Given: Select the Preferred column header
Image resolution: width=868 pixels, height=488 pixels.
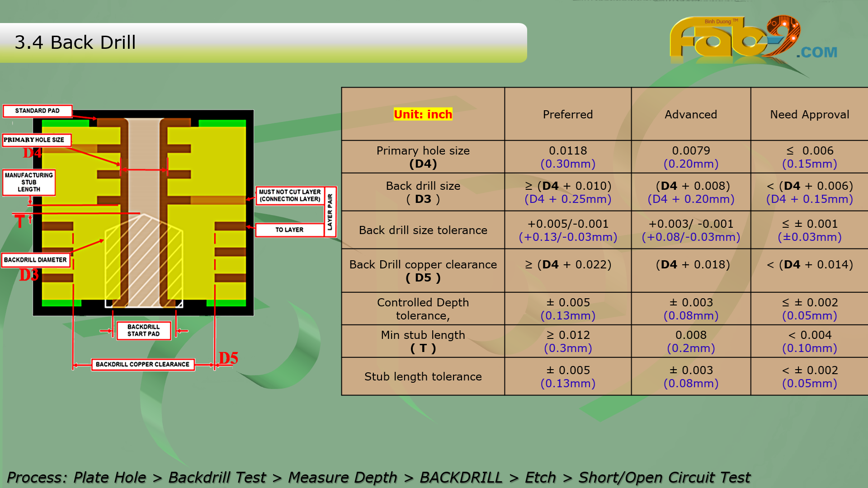Looking at the screenshot, I should click(x=567, y=114).
